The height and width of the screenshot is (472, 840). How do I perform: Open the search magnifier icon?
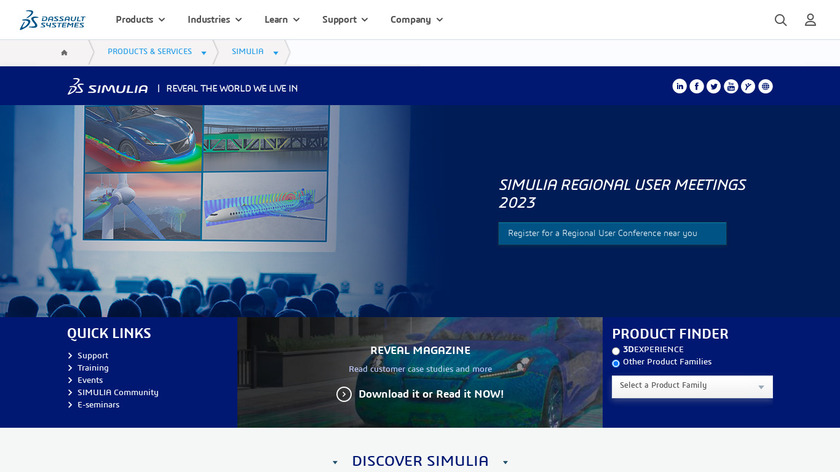click(x=781, y=20)
